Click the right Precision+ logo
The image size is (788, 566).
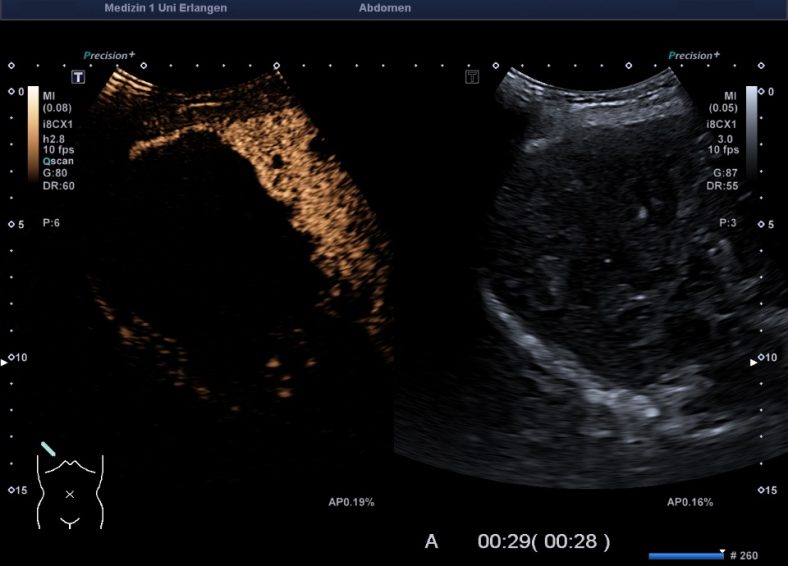click(693, 56)
